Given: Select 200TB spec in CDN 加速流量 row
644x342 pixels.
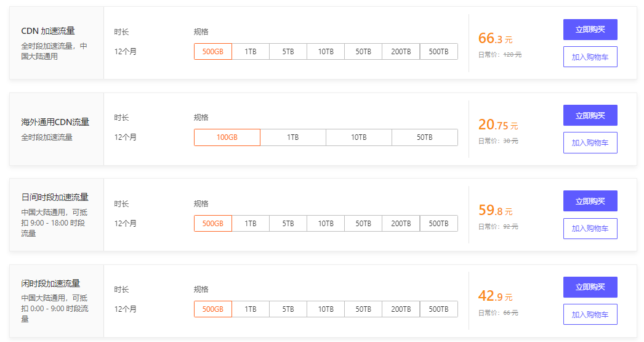Looking at the screenshot, I should 401,52.
